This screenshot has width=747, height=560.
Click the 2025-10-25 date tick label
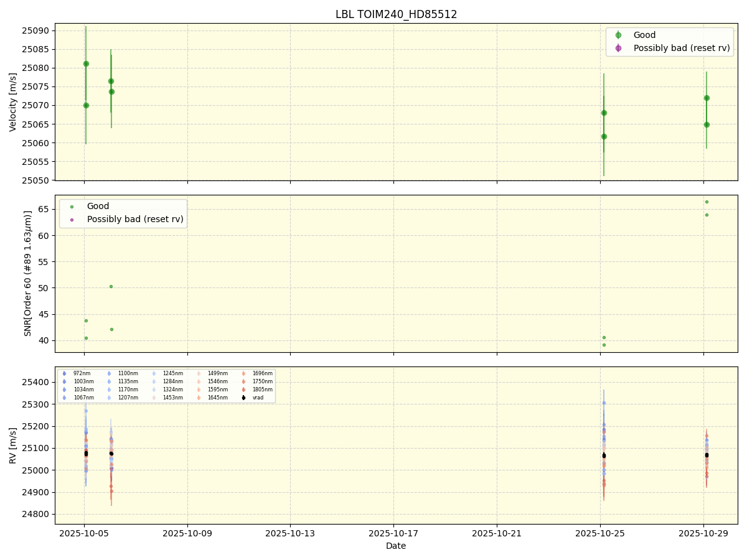point(600,533)
